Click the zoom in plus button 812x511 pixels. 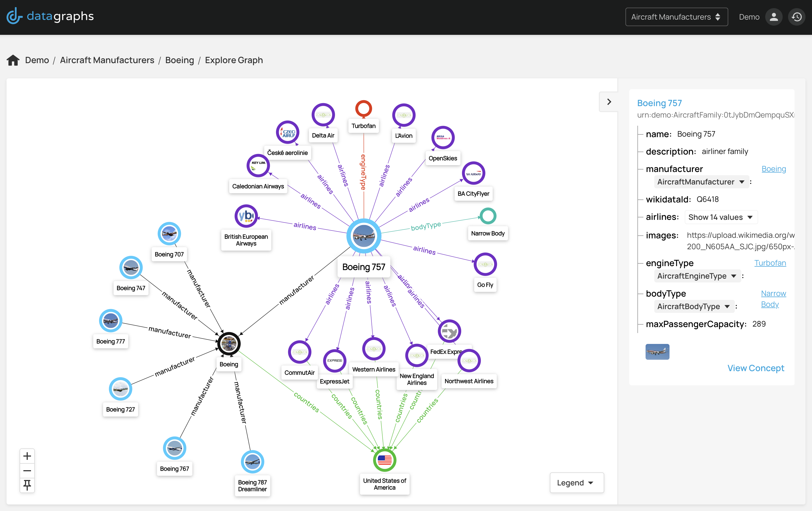point(27,456)
